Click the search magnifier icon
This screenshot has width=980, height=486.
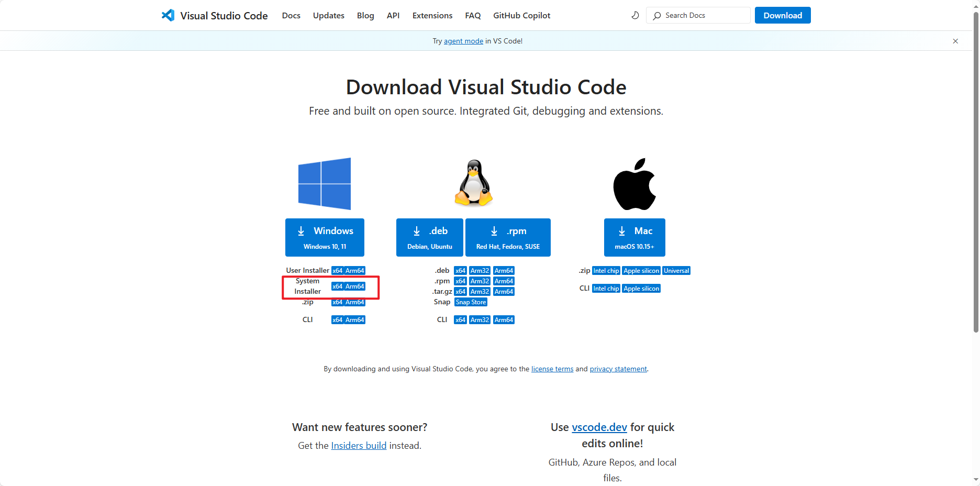coord(657,16)
